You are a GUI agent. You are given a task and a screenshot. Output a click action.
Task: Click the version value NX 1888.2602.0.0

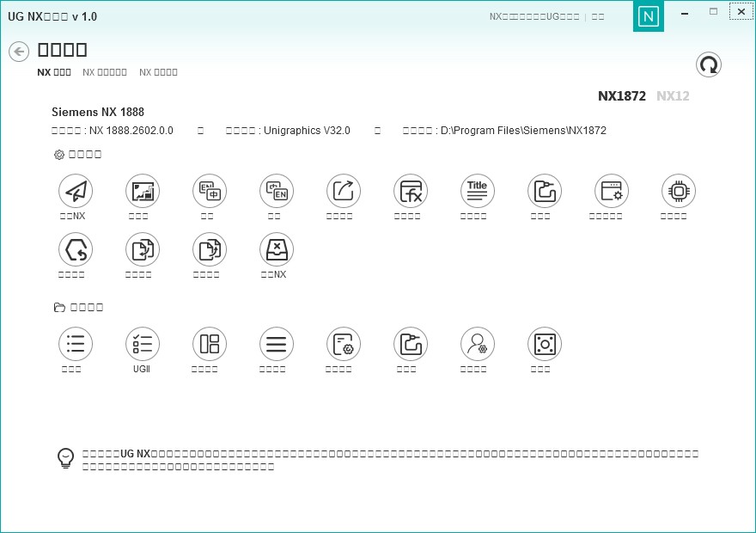(131, 131)
